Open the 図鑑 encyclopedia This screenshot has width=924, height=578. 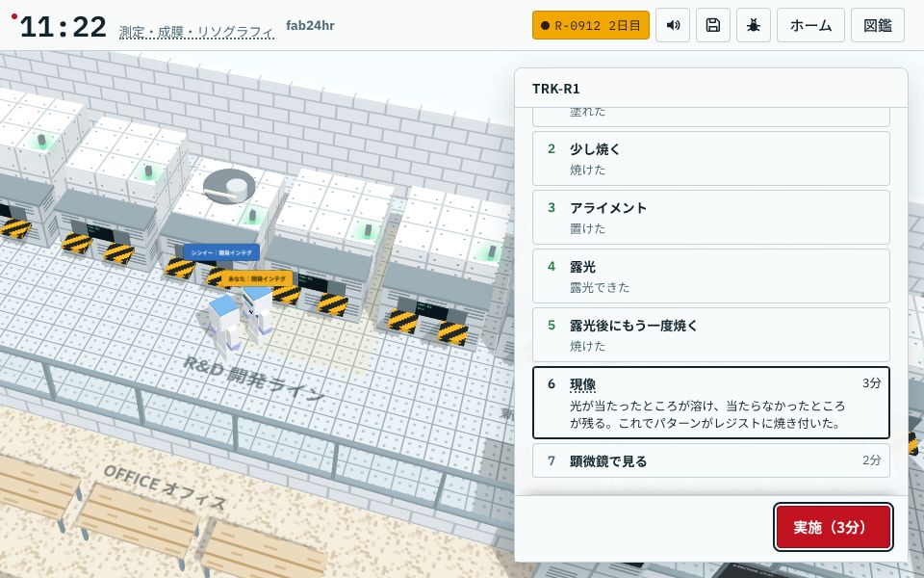878,25
